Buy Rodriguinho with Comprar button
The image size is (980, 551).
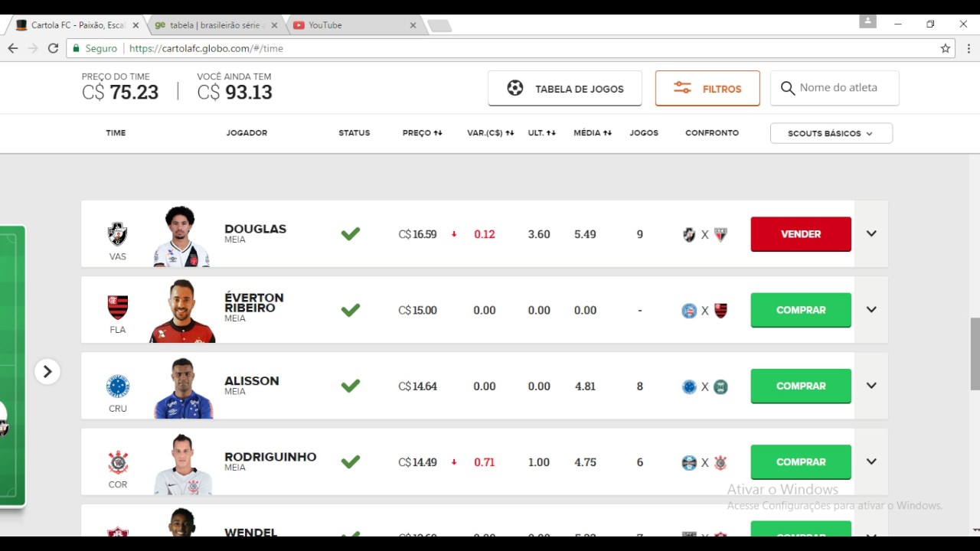pyautogui.click(x=801, y=461)
